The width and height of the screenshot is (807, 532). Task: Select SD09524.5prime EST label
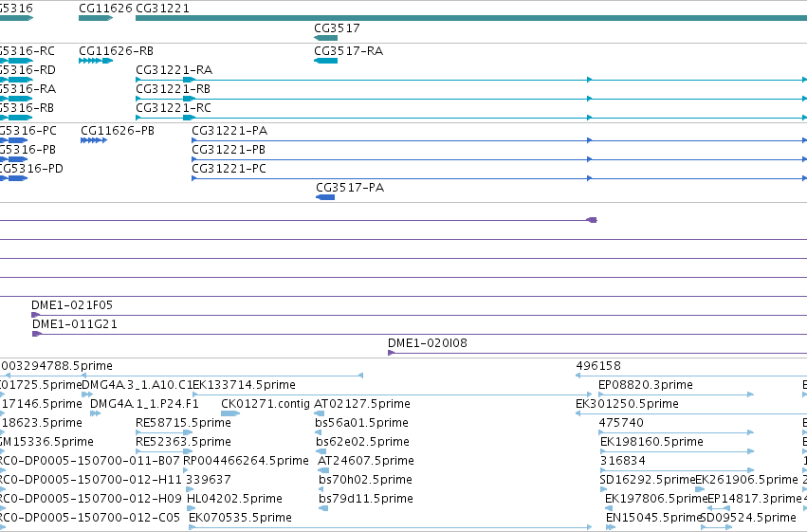[x=748, y=518]
